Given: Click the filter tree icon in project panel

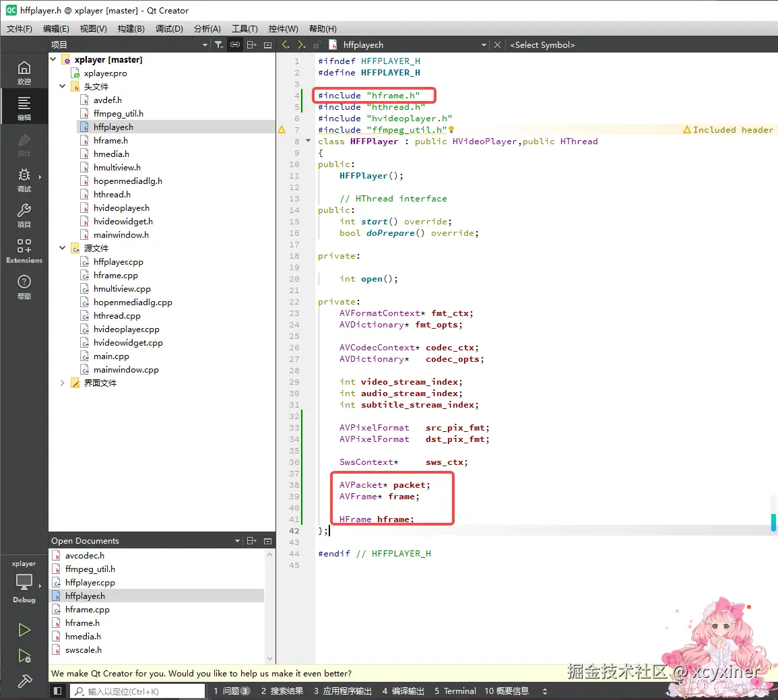Looking at the screenshot, I should 219,44.
